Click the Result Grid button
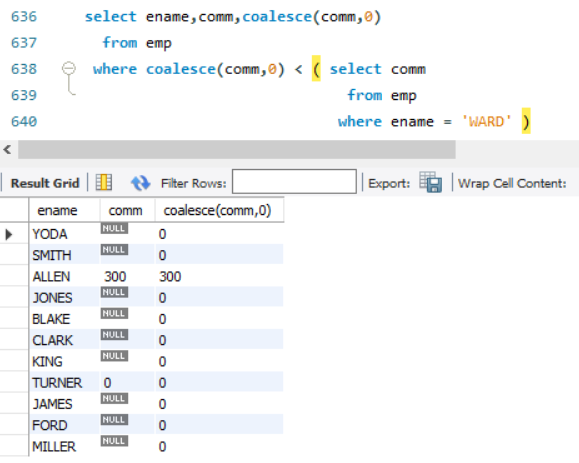 [x=45, y=183]
